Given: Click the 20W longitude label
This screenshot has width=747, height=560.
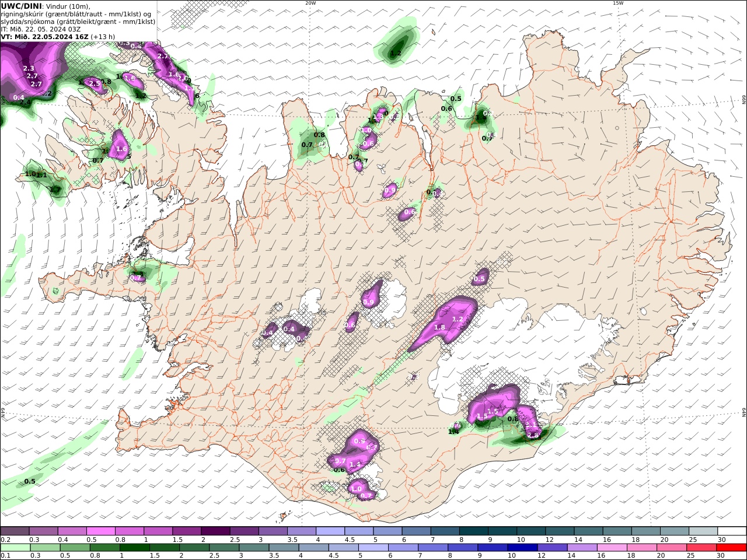Looking at the screenshot, I should (x=310, y=3).
